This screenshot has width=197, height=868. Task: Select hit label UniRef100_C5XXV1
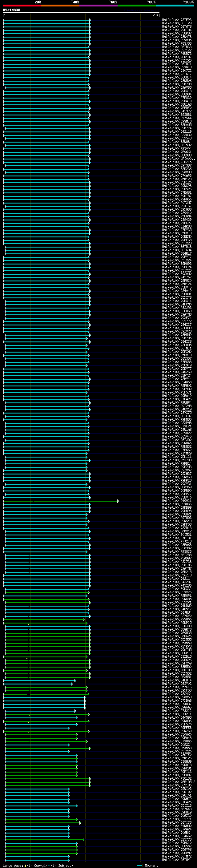[177, 602]
